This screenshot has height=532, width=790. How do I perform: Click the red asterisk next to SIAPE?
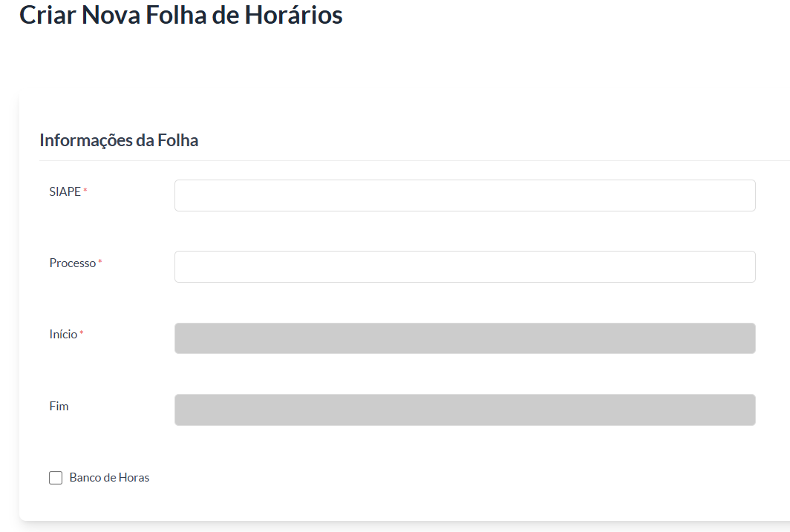pos(85,190)
